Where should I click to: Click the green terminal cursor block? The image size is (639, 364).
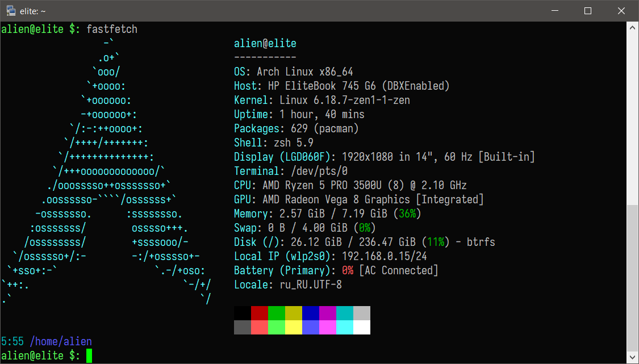[x=89, y=356]
